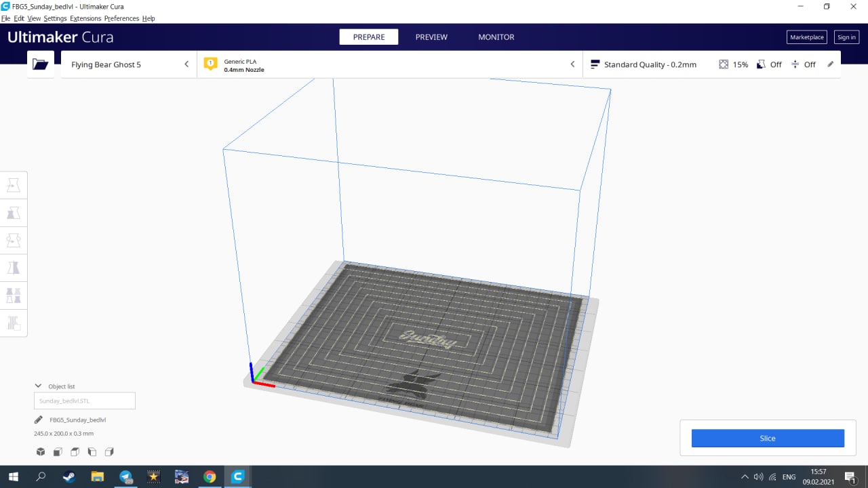868x488 pixels.
Task: Select the Mirror tool
Action: [x=14, y=268]
